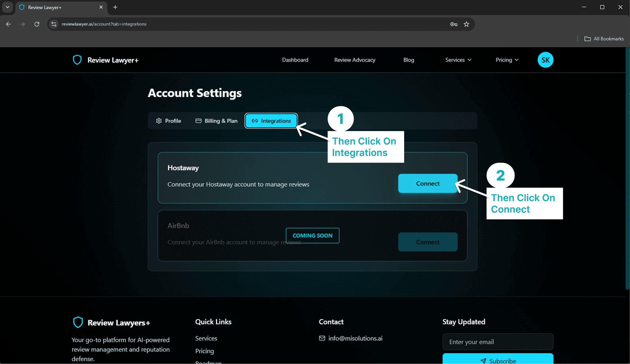Open the footer Services quick link

[206, 338]
